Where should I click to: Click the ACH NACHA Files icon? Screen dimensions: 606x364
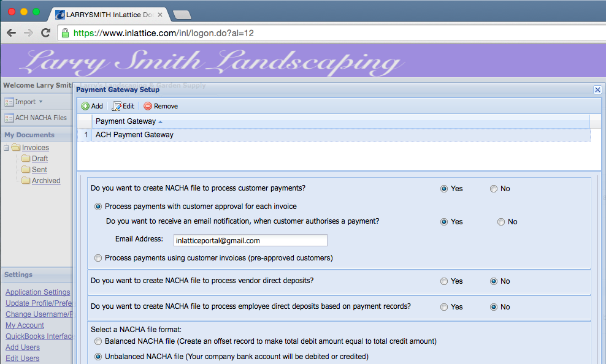[9, 118]
